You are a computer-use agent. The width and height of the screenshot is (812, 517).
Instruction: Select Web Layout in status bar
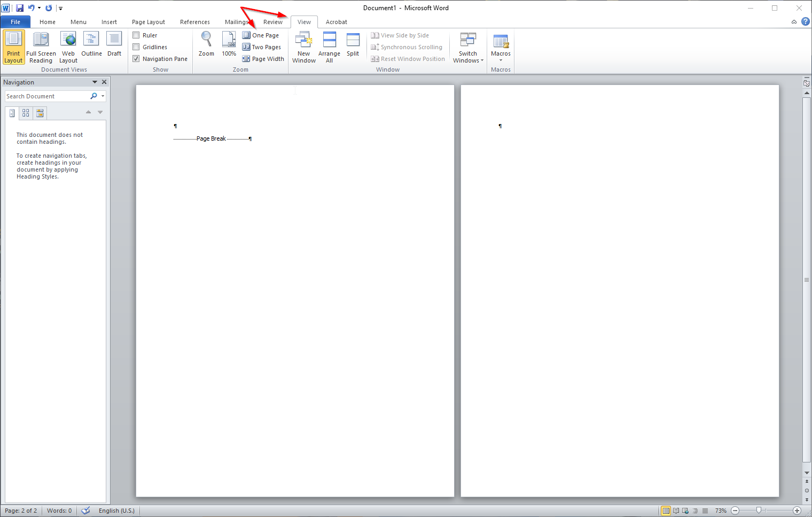pos(685,511)
